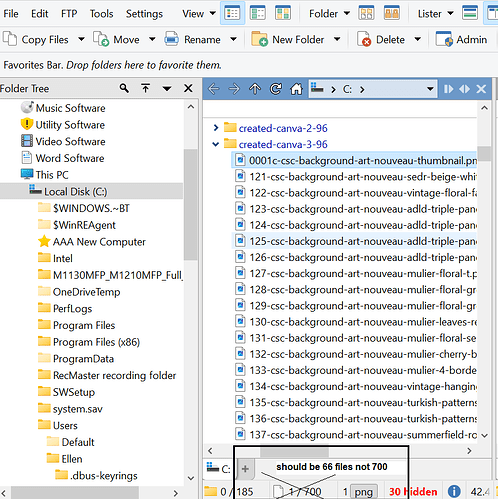Click the copy-to-other-pane icon in location bar
The width and height of the screenshot is (498, 499).
448,89
